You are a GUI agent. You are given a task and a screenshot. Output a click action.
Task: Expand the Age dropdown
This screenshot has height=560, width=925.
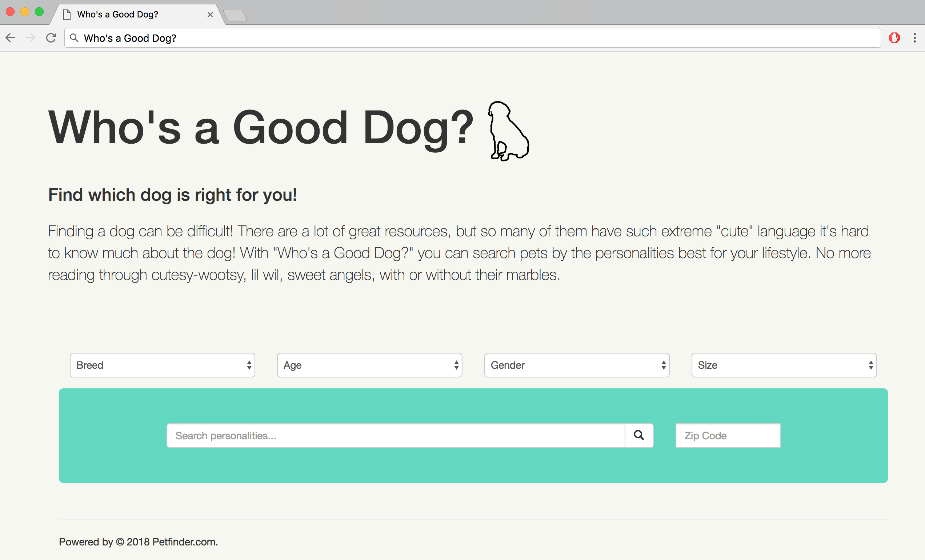click(x=369, y=365)
